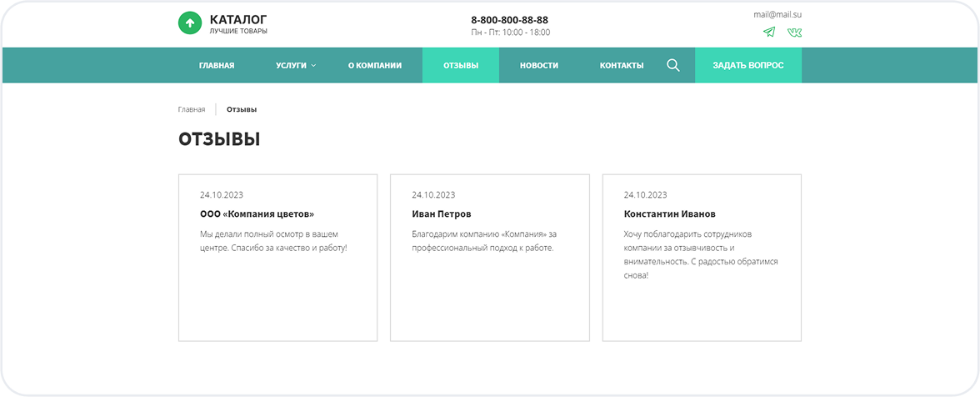This screenshot has height=397, width=980.
Task: Open the VK social link icon
Action: coord(794,33)
